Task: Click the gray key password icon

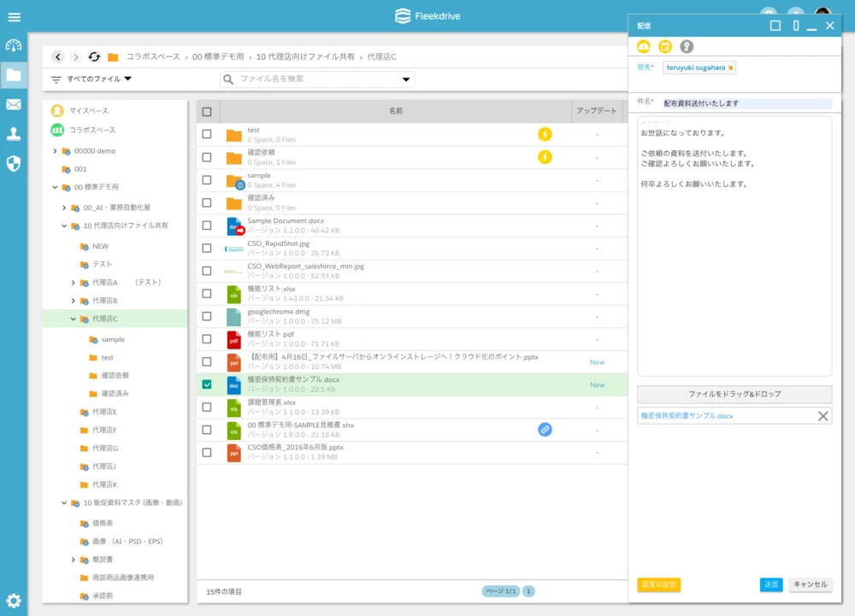Action: point(687,46)
